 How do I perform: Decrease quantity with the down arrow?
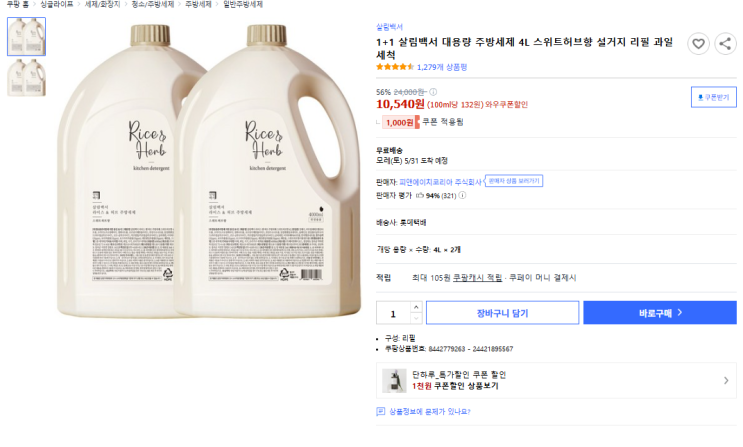417,318
